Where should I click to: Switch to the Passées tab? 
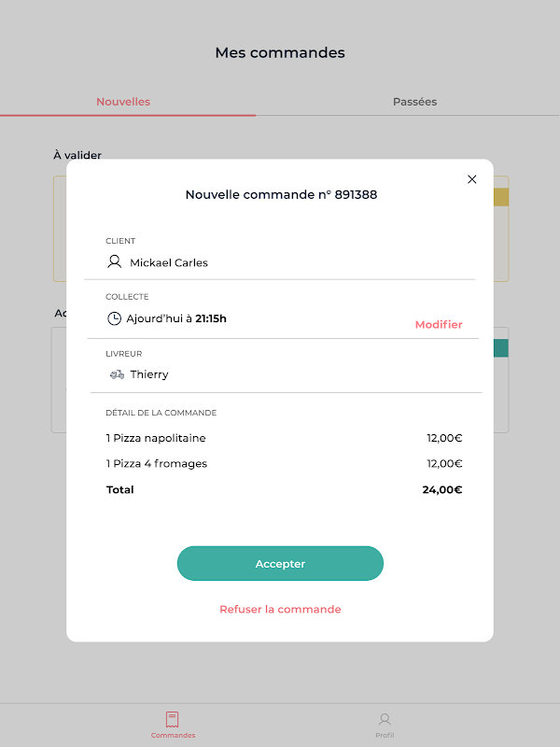[414, 102]
